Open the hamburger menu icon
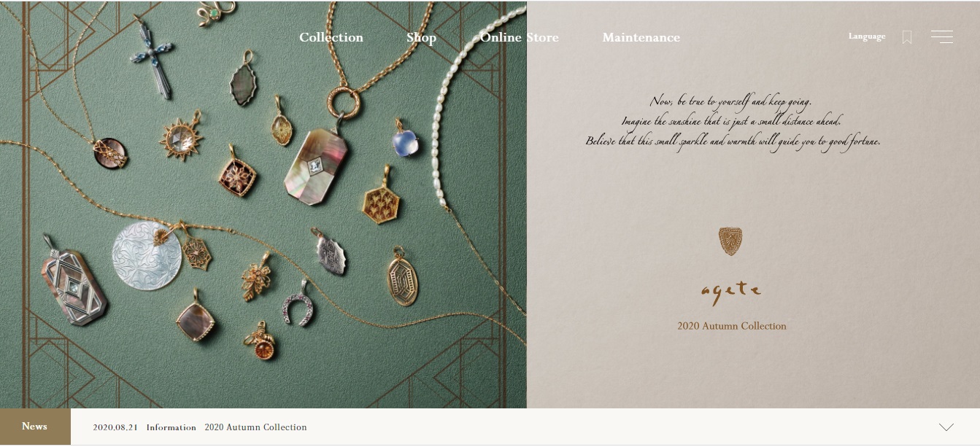 942,37
